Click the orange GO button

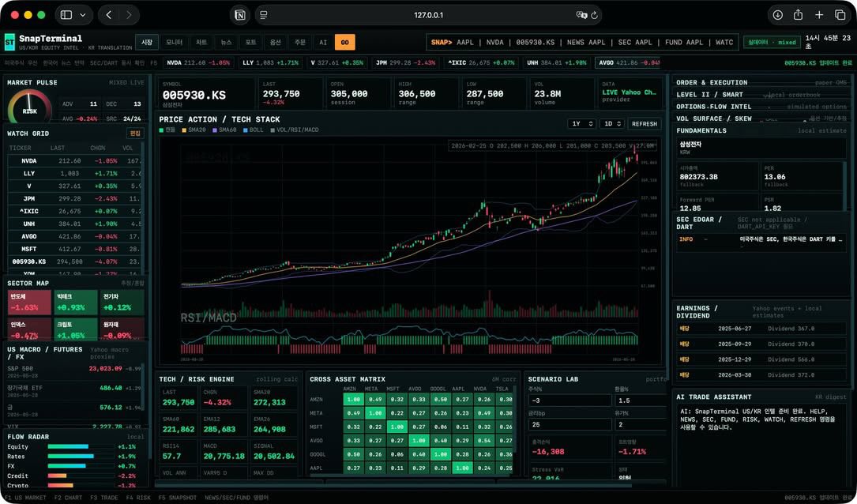coord(345,42)
